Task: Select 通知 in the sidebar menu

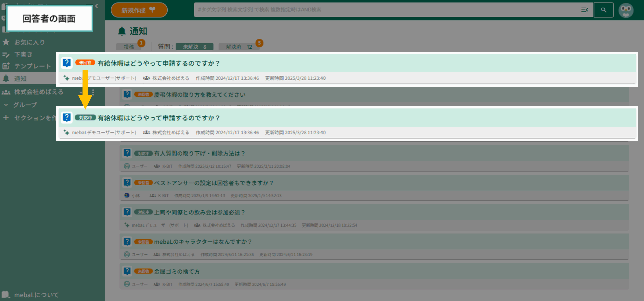Action: click(x=20, y=79)
